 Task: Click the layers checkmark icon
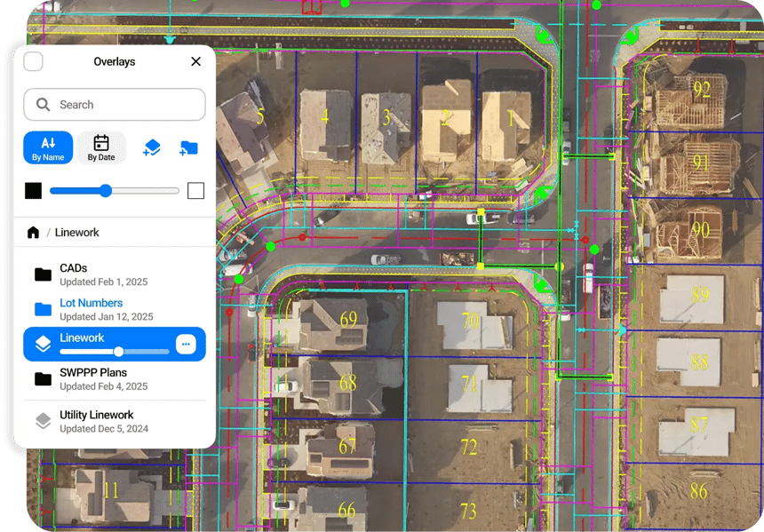click(x=152, y=147)
